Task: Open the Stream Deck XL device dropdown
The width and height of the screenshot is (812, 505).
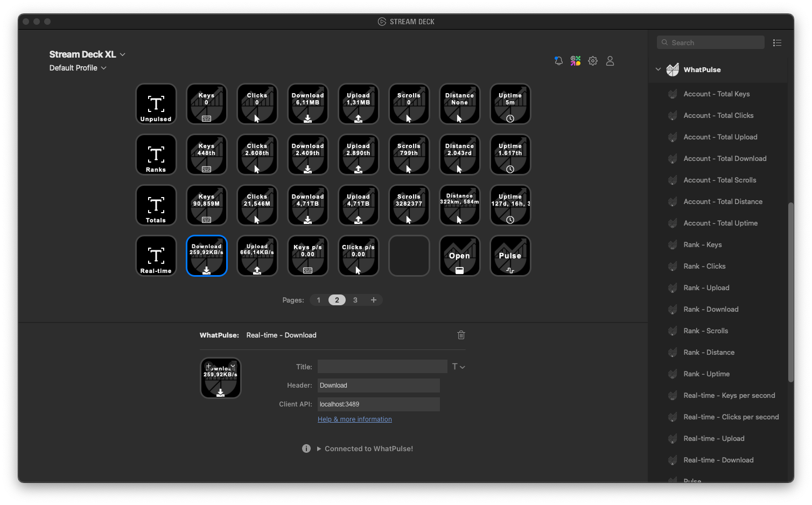Action: (x=122, y=54)
